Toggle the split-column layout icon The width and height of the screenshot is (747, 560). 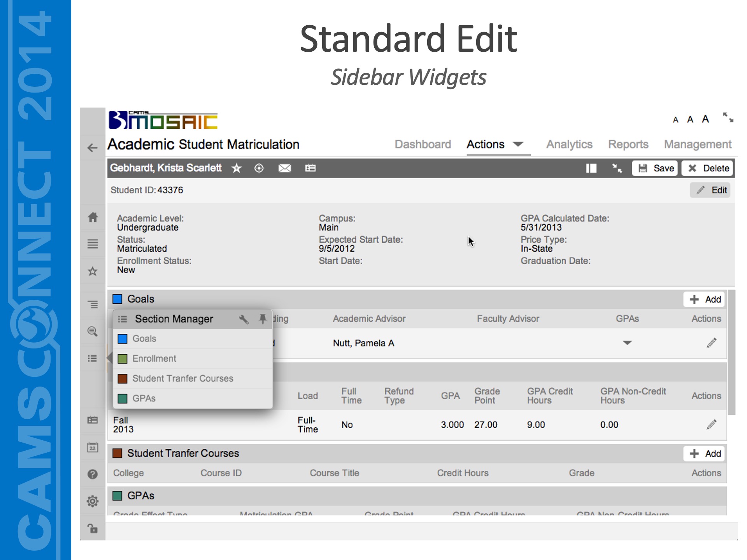click(x=591, y=168)
